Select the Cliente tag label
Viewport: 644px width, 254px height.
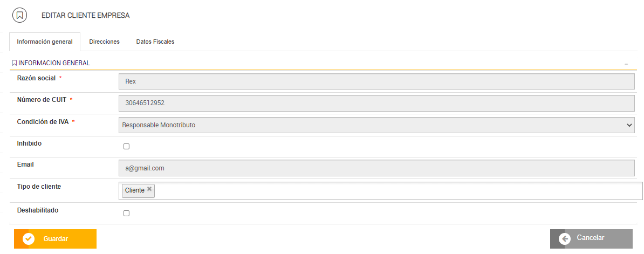(x=135, y=190)
